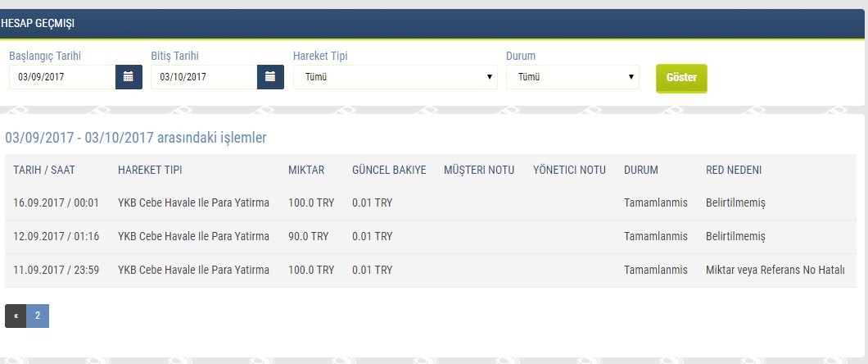Click the Başlangıç Tarihi date field
868x364 pixels.
point(62,77)
